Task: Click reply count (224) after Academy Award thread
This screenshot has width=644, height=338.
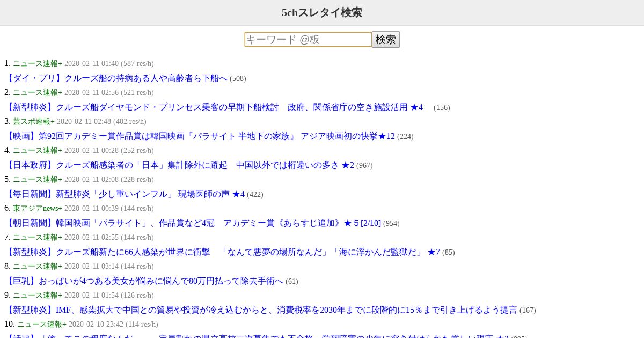Action: 405,137
